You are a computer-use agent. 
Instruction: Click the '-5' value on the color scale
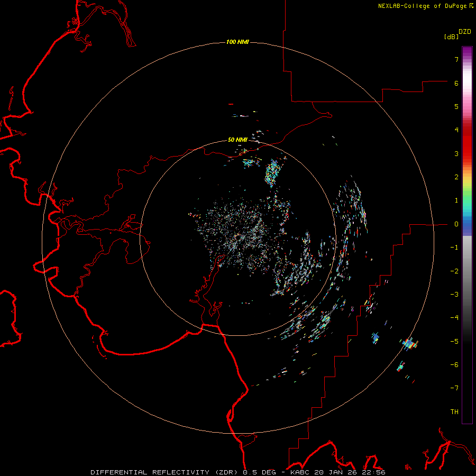[x=454, y=342]
